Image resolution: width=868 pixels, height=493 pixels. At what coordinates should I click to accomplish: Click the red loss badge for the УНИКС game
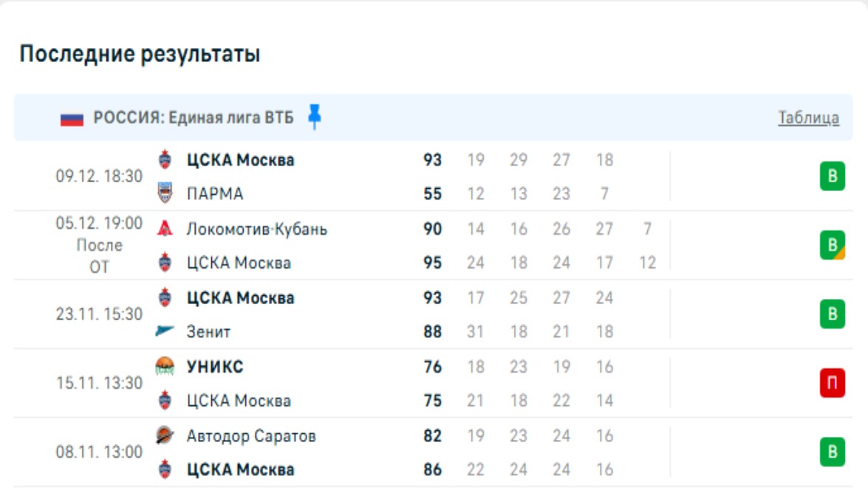pos(832,383)
